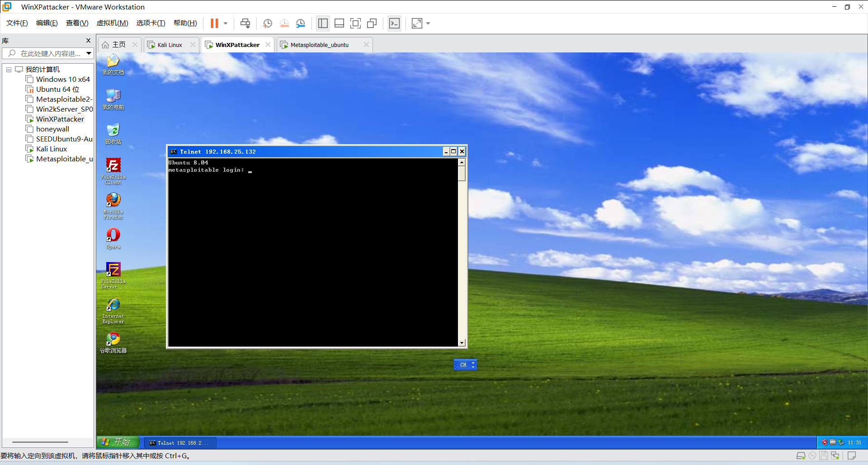The image size is (868, 465).
Task: Click the library search input field
Action: (44, 53)
